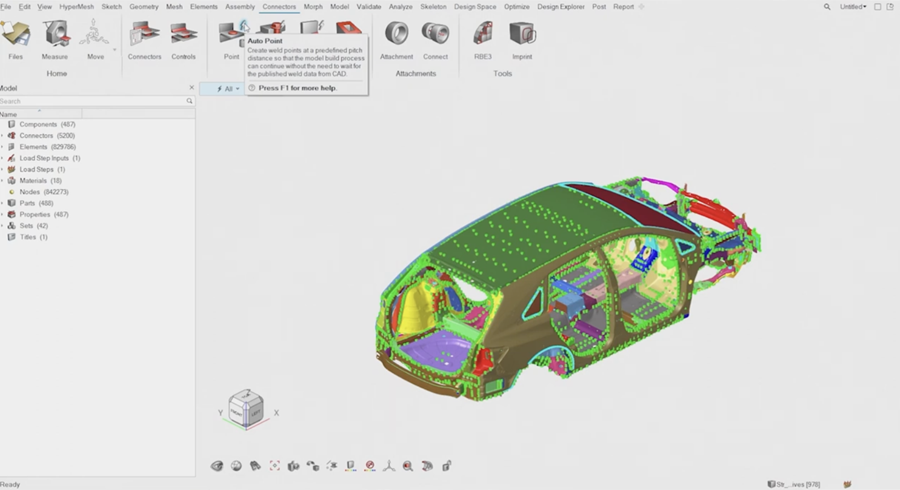Expand the Connectors (5200) tree node

(2, 136)
